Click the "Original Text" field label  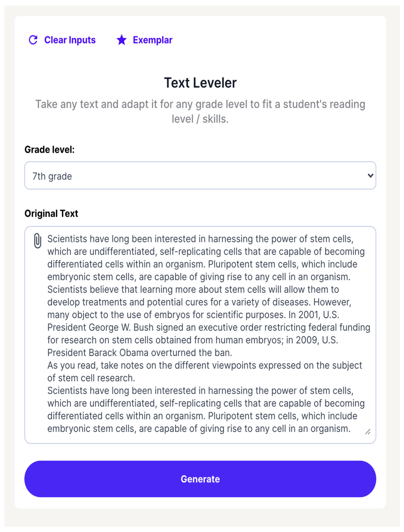tap(51, 214)
